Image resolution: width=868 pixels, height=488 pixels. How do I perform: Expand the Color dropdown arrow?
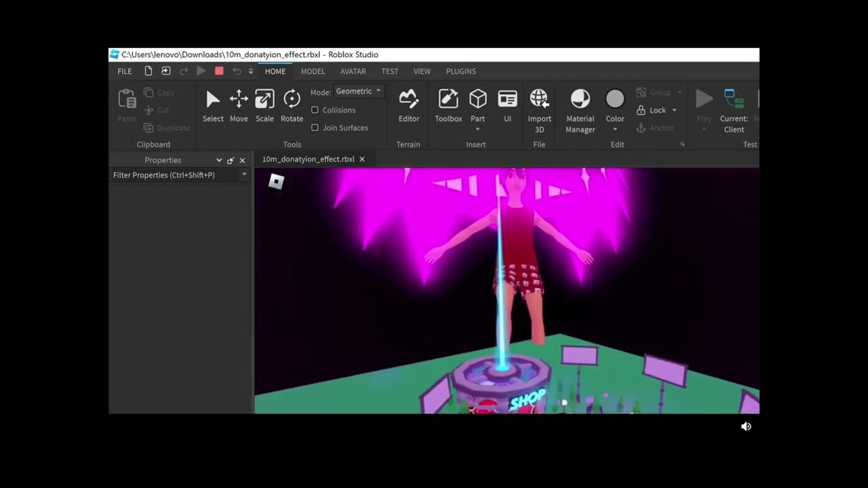pos(615,129)
